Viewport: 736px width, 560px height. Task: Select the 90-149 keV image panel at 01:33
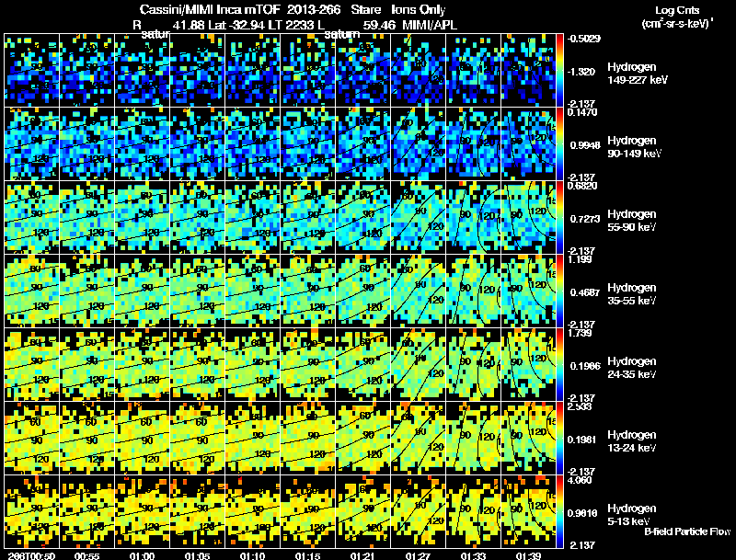pos(473,144)
